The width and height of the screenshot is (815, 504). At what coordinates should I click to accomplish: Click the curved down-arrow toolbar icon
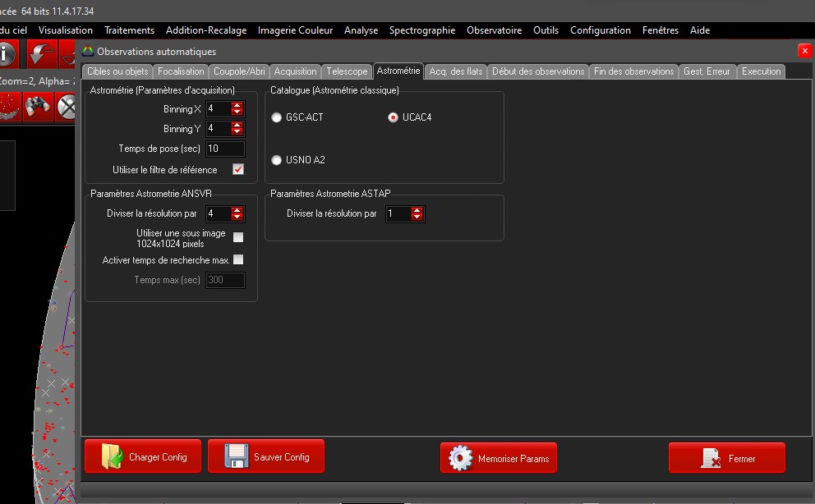pos(40,55)
